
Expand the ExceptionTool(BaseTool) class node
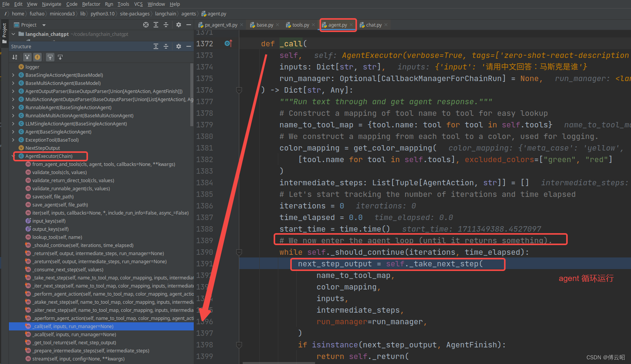tap(14, 140)
